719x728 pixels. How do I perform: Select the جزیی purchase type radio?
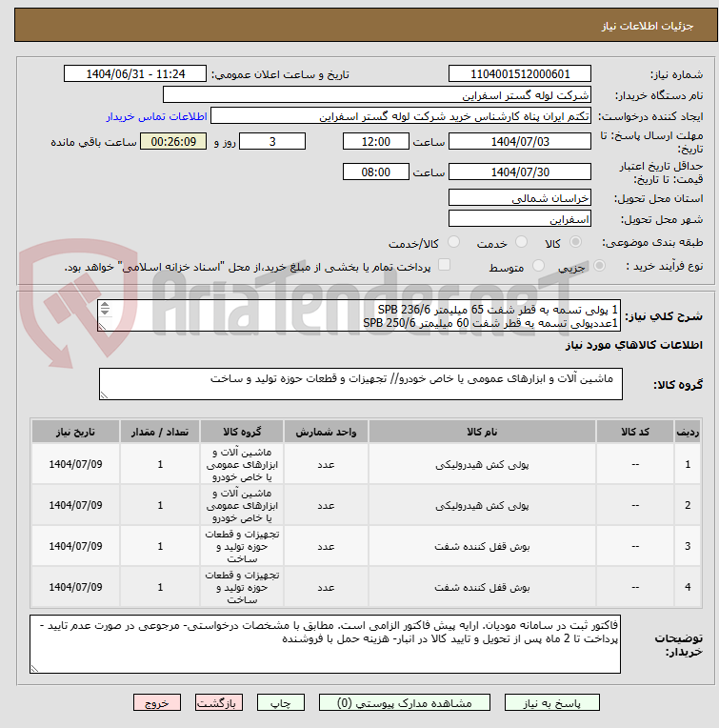pos(599,266)
